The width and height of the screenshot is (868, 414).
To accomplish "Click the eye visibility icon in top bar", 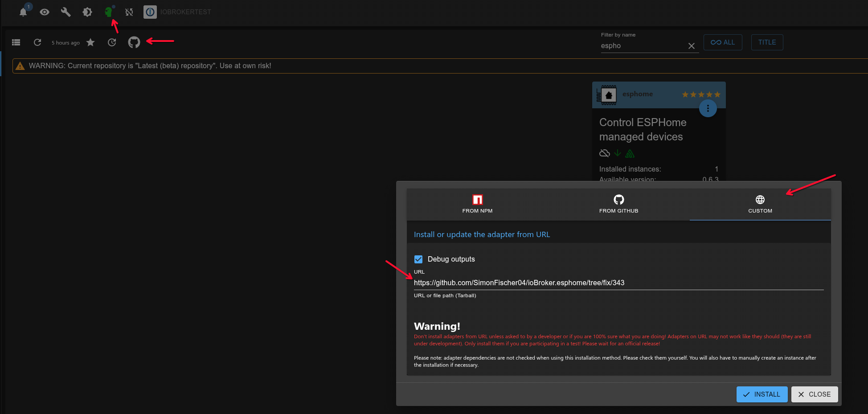I will pos(45,12).
